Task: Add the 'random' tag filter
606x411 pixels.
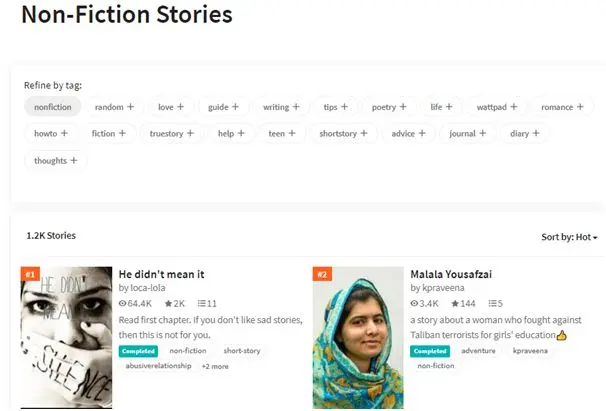Action: coord(115,107)
